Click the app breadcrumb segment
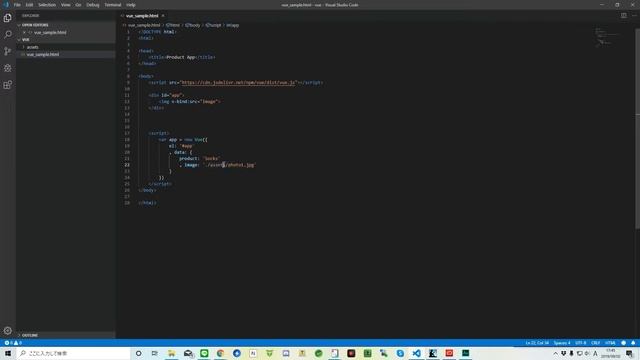 pyautogui.click(x=233, y=25)
